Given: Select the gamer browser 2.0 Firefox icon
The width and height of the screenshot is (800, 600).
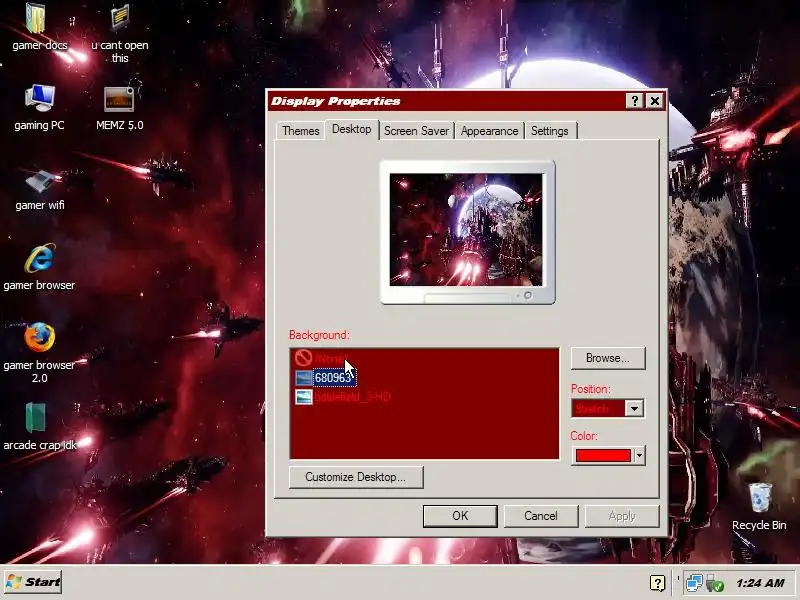Looking at the screenshot, I should 40,337.
